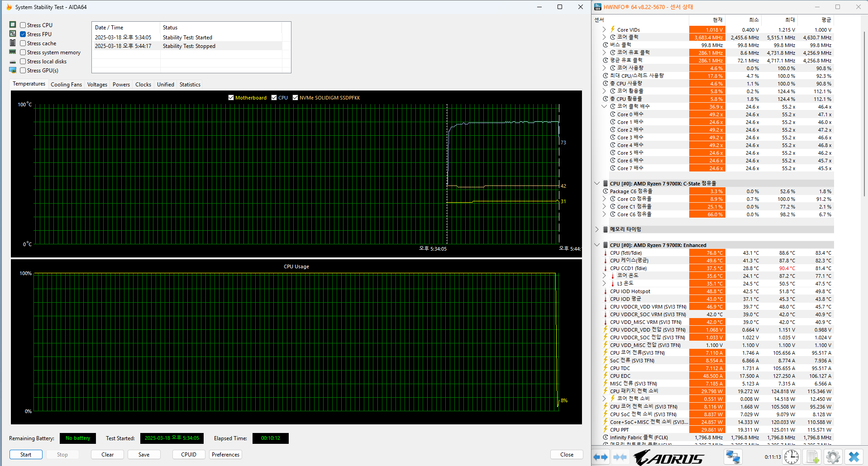The height and width of the screenshot is (466, 868).
Task: Switch to the Cooling Fans tab
Action: coord(67,85)
